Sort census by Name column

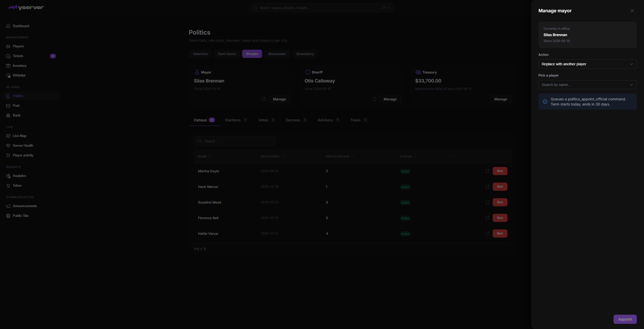tap(205, 156)
